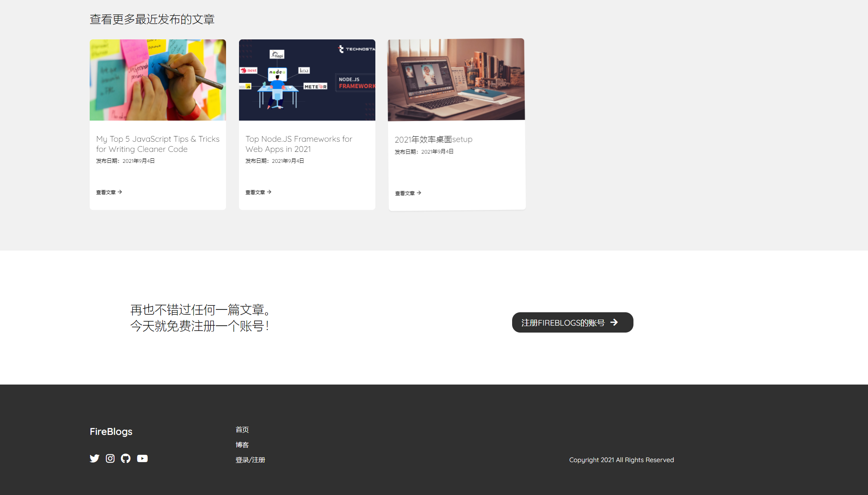Click the FireBlogs footer logo text

coord(111,431)
